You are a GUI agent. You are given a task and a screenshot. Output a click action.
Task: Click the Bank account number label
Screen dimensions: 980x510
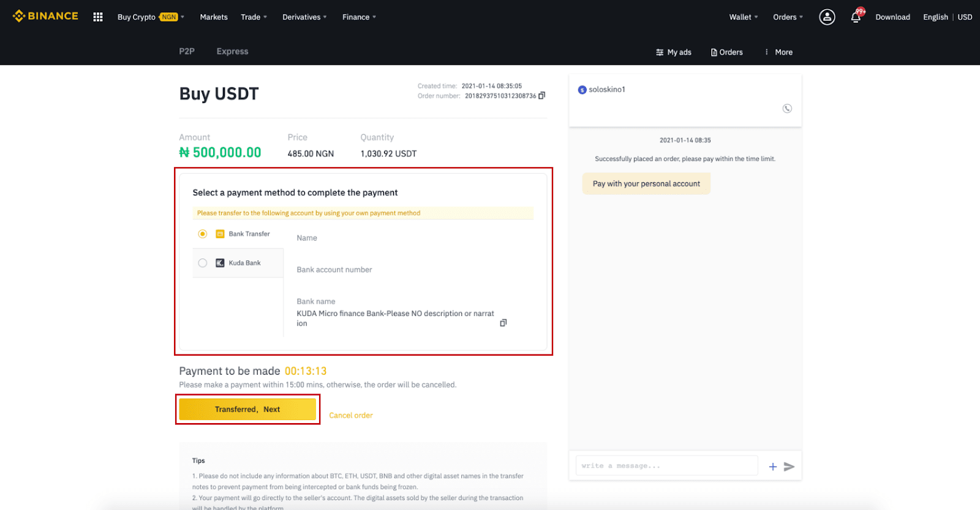point(334,269)
